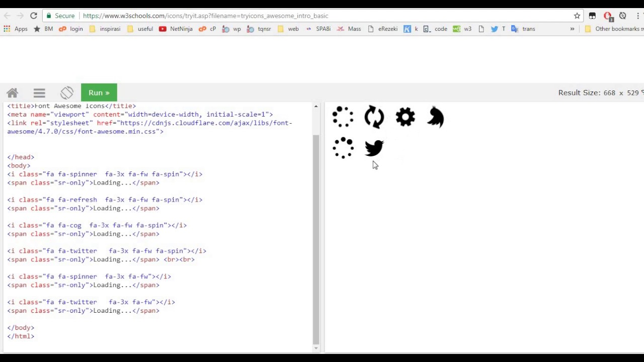Go to the W3Schools home icon
644x362 pixels.
(12, 93)
